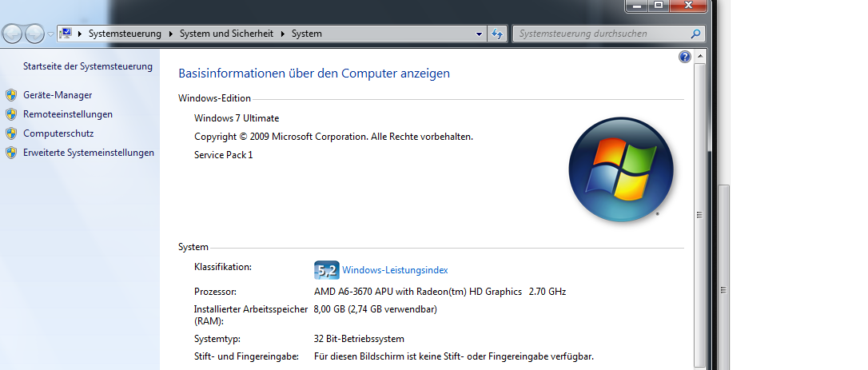This screenshot has height=370, width=868.
Task: Open Erweiterte Systemeinstellungen in the sidebar
Action: 89,153
